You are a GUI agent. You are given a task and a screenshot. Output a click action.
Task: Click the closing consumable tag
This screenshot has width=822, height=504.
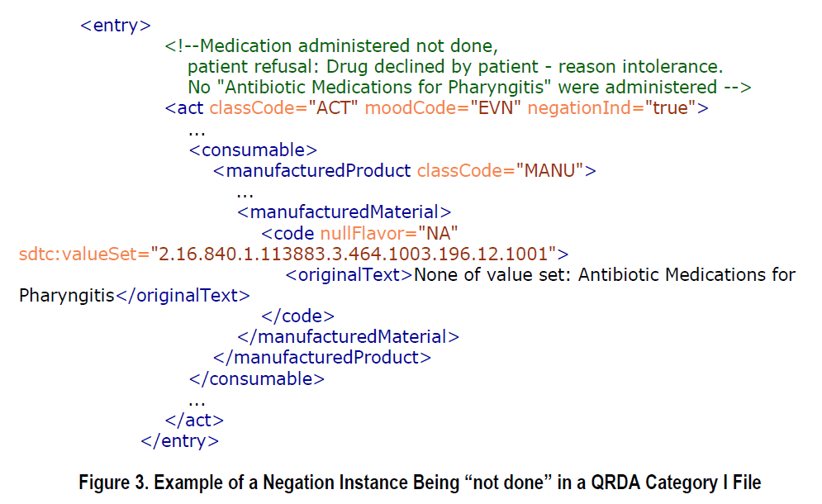pyautogui.click(x=256, y=378)
